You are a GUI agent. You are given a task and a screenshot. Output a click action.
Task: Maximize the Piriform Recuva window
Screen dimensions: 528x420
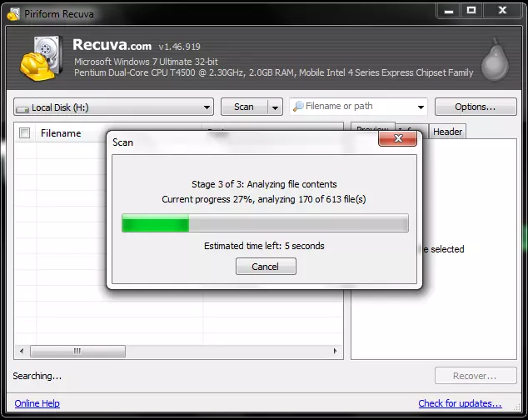[x=471, y=11]
